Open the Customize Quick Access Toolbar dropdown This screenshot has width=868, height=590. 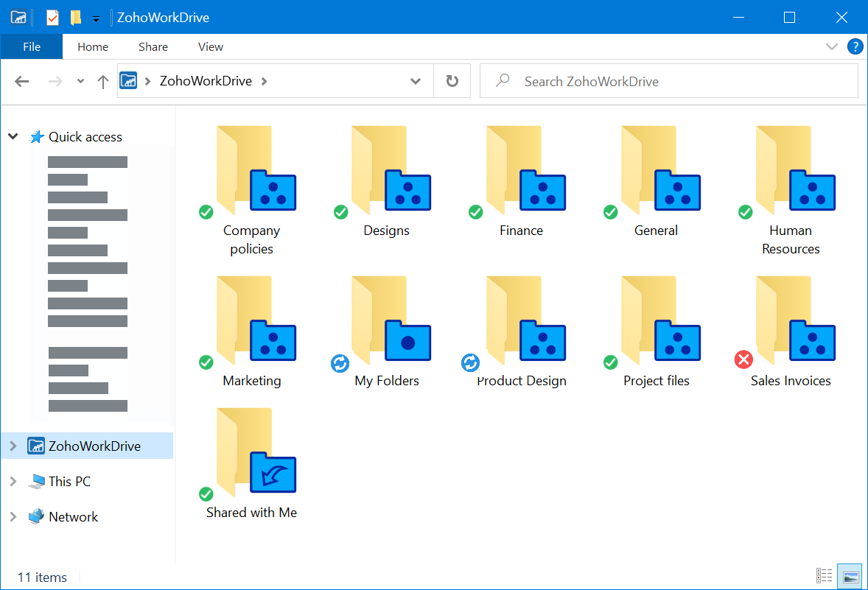[x=96, y=19]
